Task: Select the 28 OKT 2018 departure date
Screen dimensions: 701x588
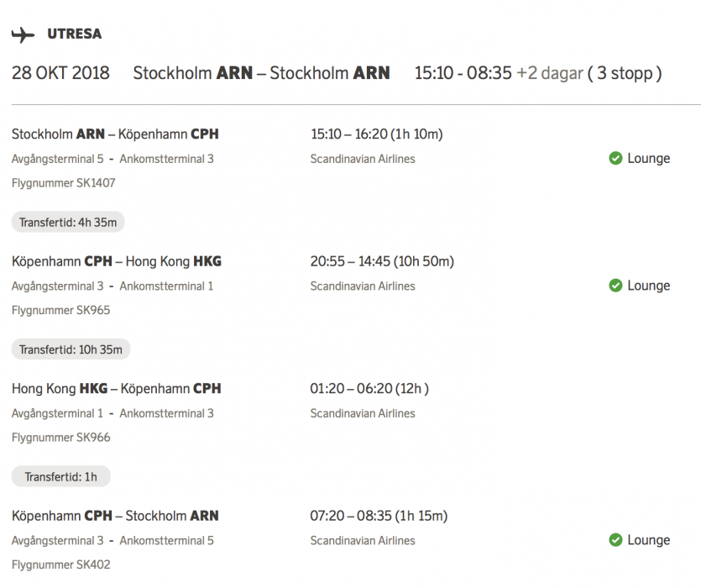Action: click(x=60, y=73)
